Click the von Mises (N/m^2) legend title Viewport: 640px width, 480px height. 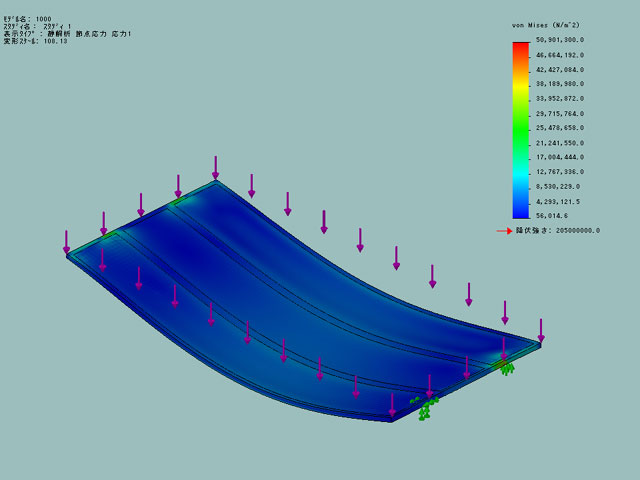[x=547, y=24]
